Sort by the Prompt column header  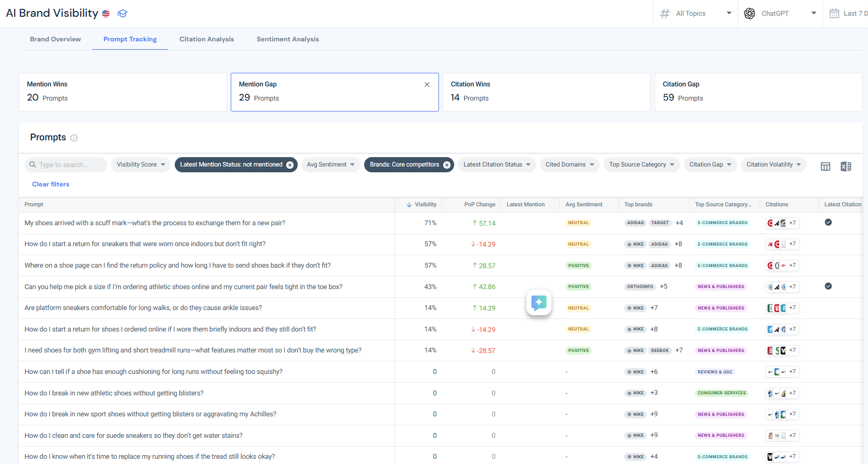click(34, 205)
